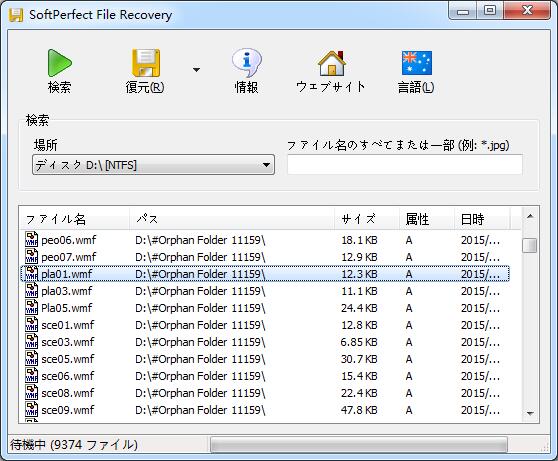This screenshot has height=461, width=558.
Task: Click the file list vertical scrollbar thumb
Action: (530, 245)
